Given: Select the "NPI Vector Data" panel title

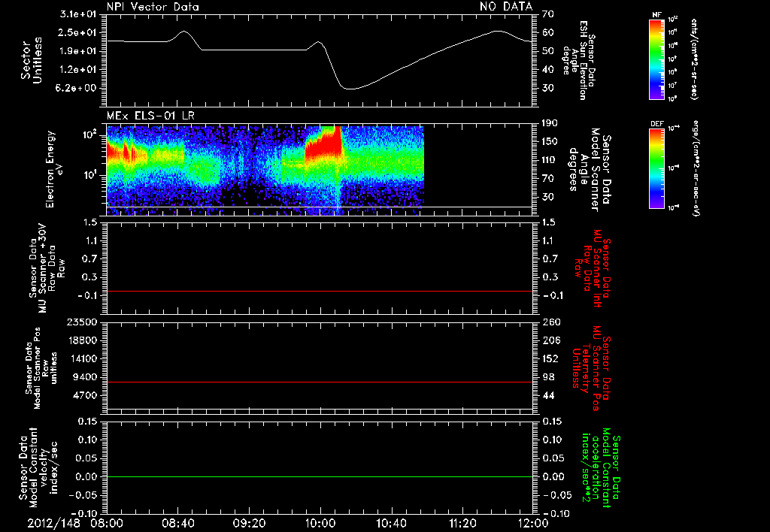Looking at the screenshot, I should click(x=153, y=7).
